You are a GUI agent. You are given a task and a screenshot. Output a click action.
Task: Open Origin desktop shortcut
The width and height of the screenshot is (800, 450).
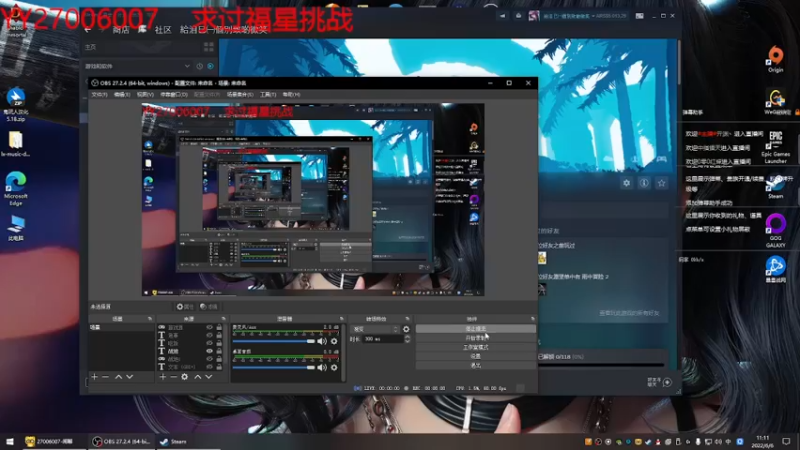tap(776, 59)
